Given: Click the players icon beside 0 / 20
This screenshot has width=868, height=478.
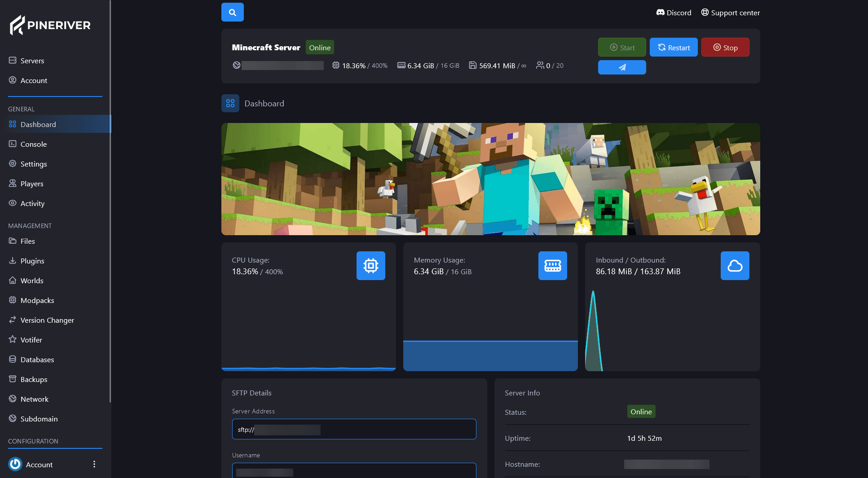Looking at the screenshot, I should click(540, 65).
